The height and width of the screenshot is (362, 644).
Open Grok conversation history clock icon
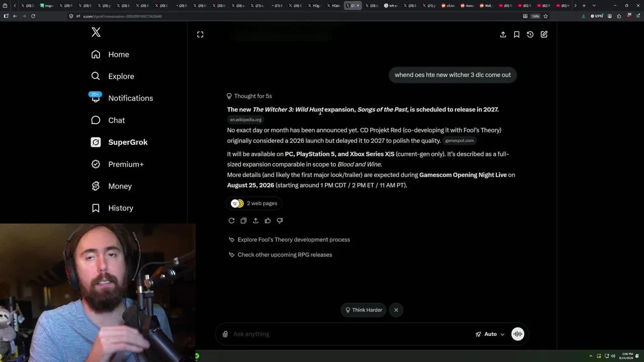click(x=530, y=34)
